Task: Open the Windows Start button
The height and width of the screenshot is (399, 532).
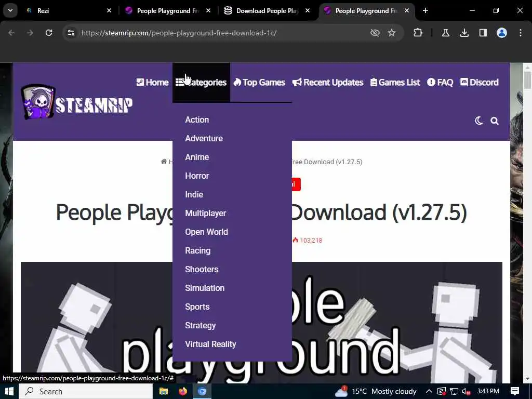Action: [9, 391]
